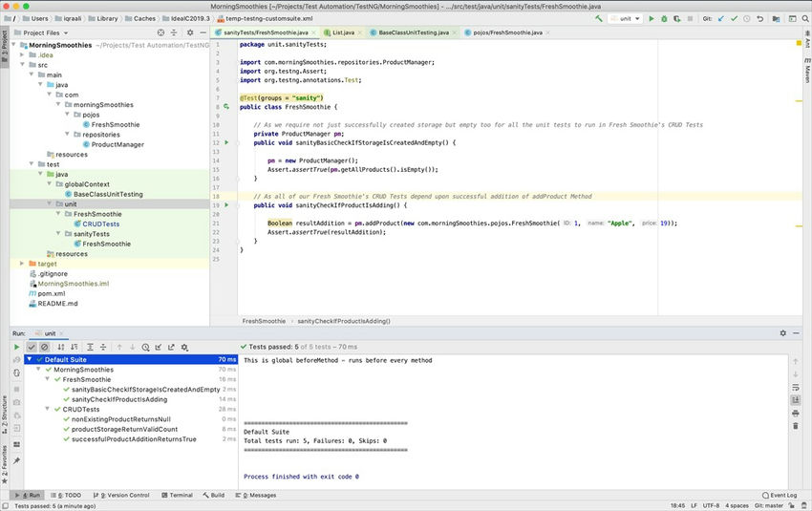
Task: Click the locate/scroll from source target icon
Action: tap(161, 32)
